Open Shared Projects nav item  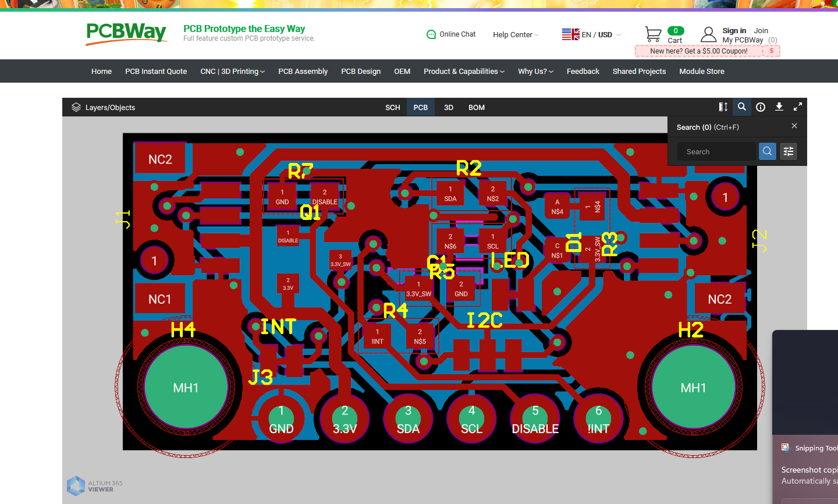coord(639,71)
